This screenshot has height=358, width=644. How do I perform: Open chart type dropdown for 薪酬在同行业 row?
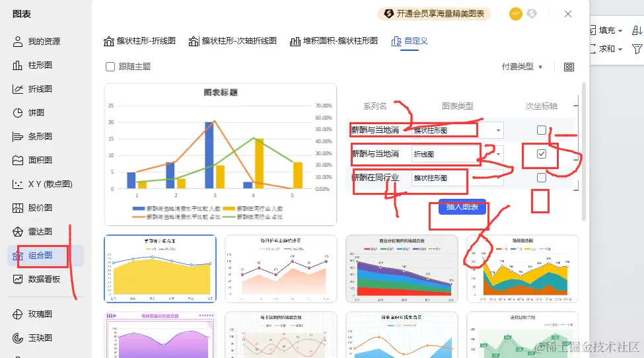[x=458, y=178]
